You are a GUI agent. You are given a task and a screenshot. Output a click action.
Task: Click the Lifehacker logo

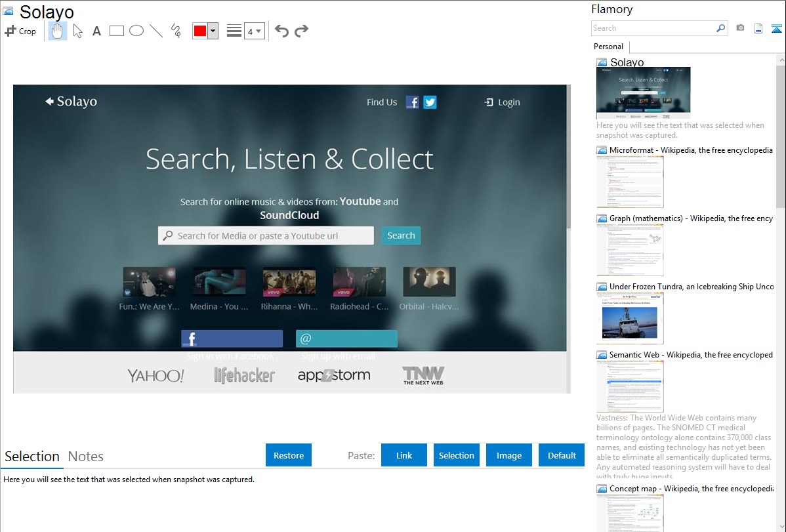[x=245, y=376]
